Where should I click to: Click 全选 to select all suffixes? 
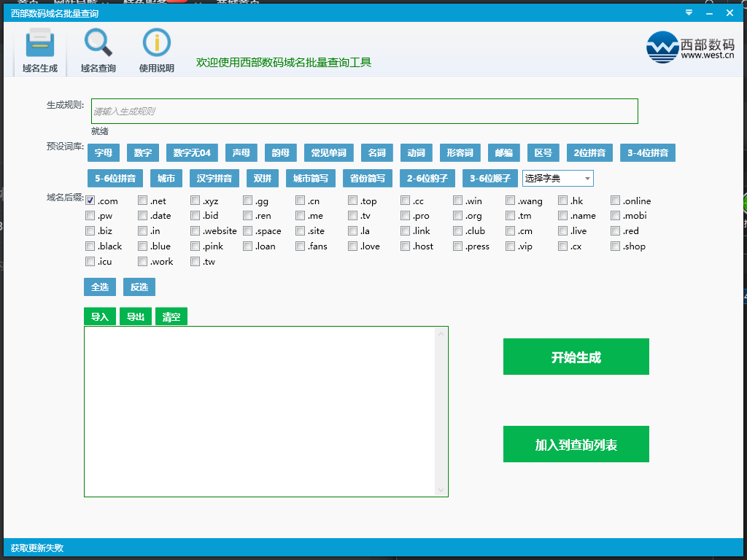coord(100,287)
